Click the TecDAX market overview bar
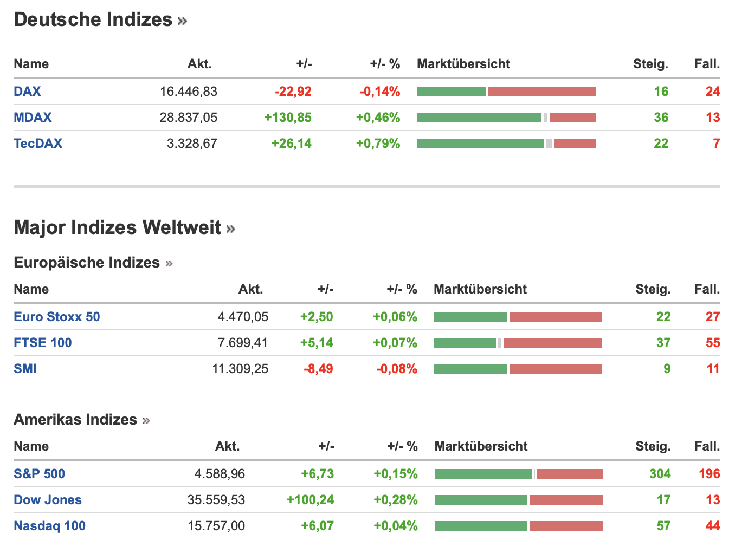Image resolution: width=735 pixels, height=560 pixels. tap(506, 144)
